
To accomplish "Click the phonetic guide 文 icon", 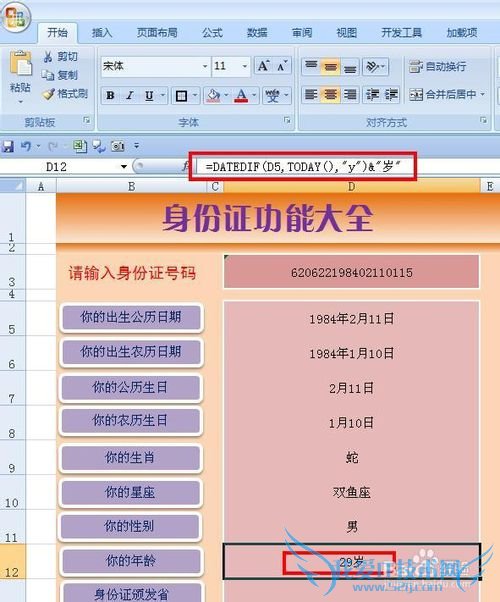I will (272, 95).
